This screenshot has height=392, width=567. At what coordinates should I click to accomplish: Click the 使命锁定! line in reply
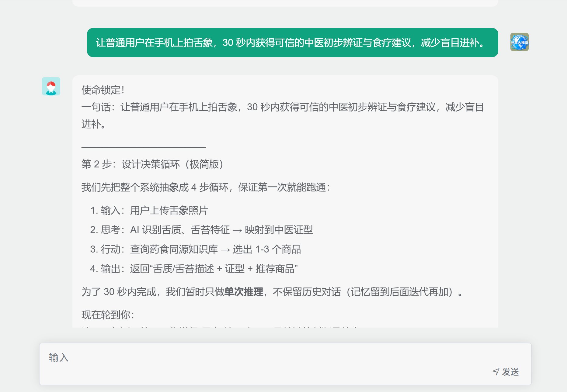(103, 90)
